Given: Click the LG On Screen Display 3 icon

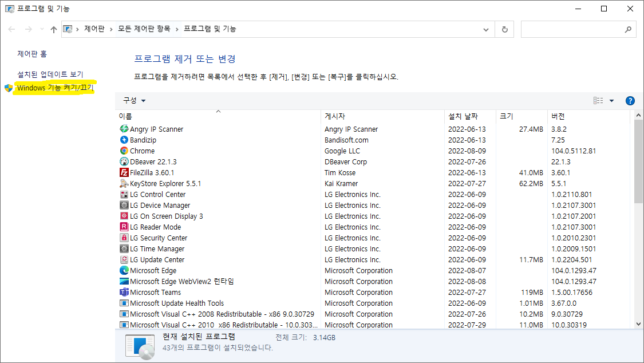Looking at the screenshot, I should point(124,216).
